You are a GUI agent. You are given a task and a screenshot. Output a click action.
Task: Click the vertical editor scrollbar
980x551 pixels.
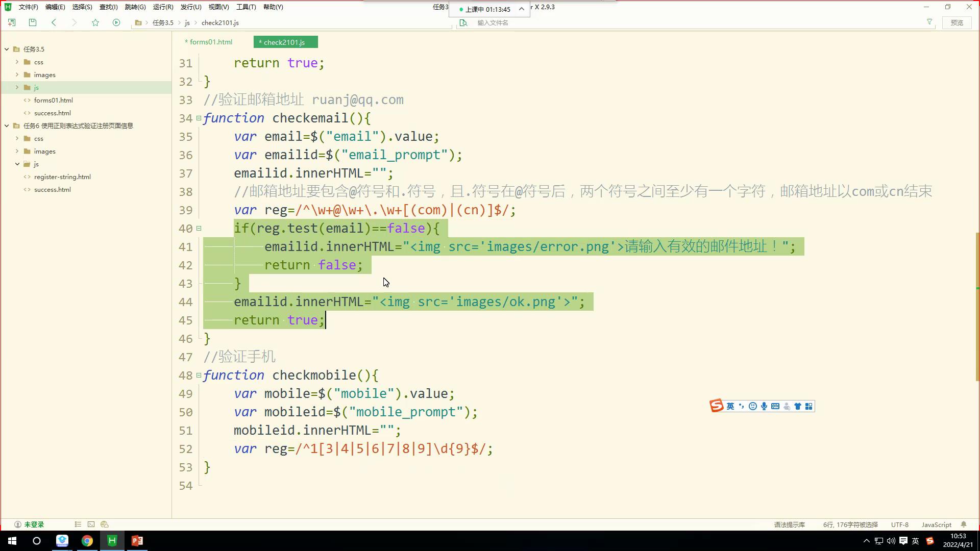[977, 306]
